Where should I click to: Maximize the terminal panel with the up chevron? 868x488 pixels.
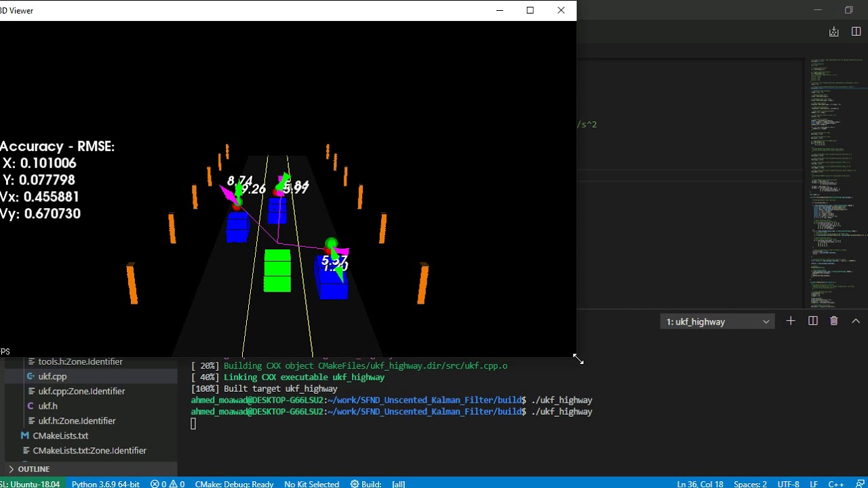[x=856, y=321]
